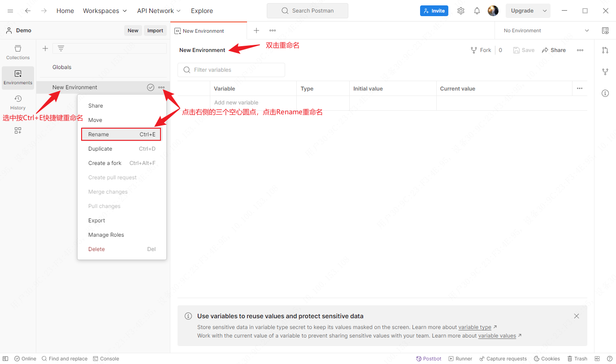Open Postbot in the status bar

point(429,359)
